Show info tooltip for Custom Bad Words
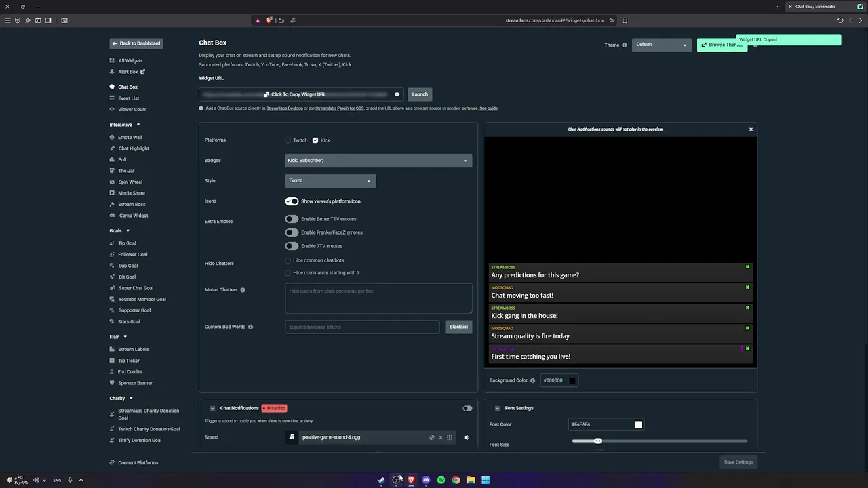This screenshot has height=488, width=868. 250,327
